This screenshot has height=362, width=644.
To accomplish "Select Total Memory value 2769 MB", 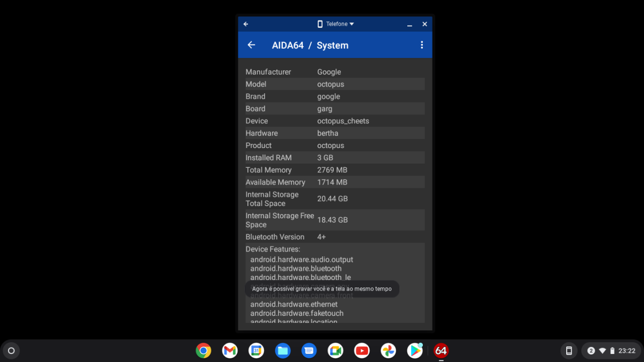I will [332, 170].
